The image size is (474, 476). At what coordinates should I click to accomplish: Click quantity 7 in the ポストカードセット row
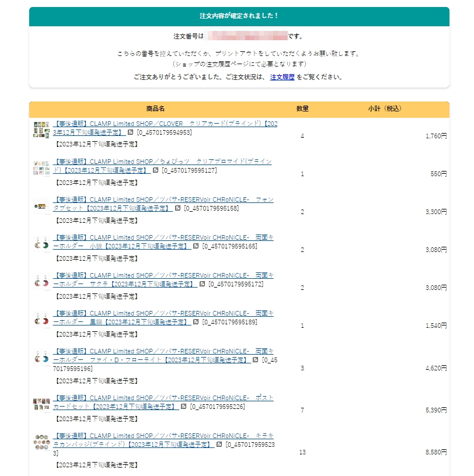point(302,411)
